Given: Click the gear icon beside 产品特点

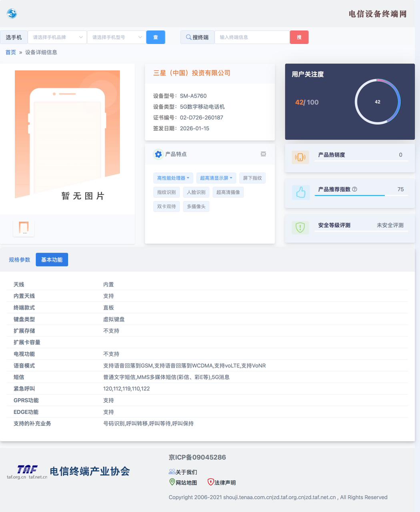Looking at the screenshot, I should pos(158,154).
